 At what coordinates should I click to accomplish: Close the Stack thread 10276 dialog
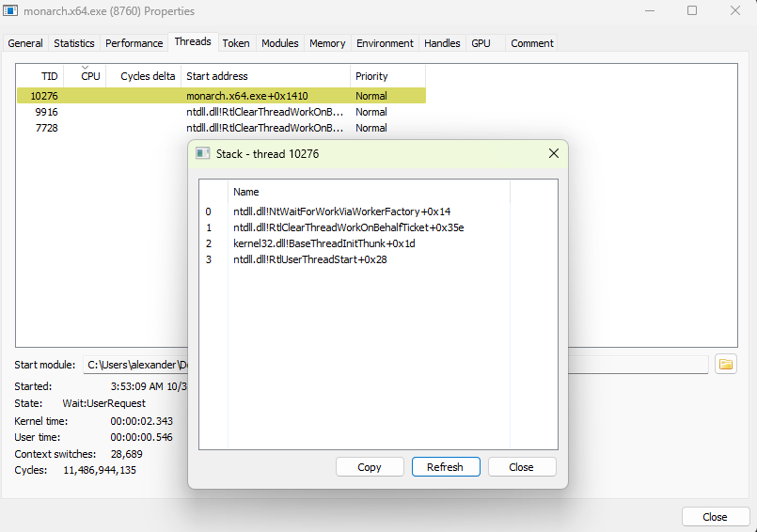point(553,153)
